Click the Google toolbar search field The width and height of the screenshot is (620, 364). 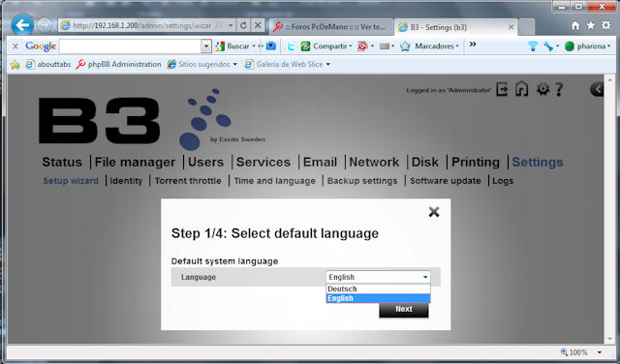(131, 46)
